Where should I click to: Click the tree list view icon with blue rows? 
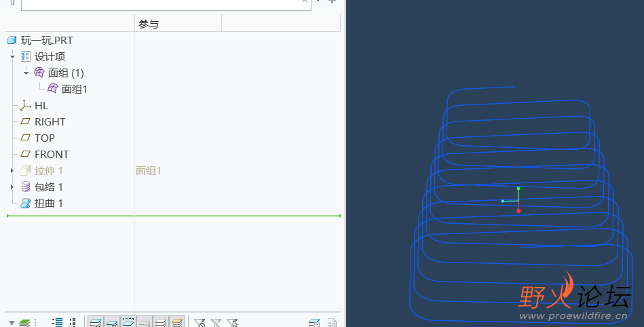[x=58, y=322]
